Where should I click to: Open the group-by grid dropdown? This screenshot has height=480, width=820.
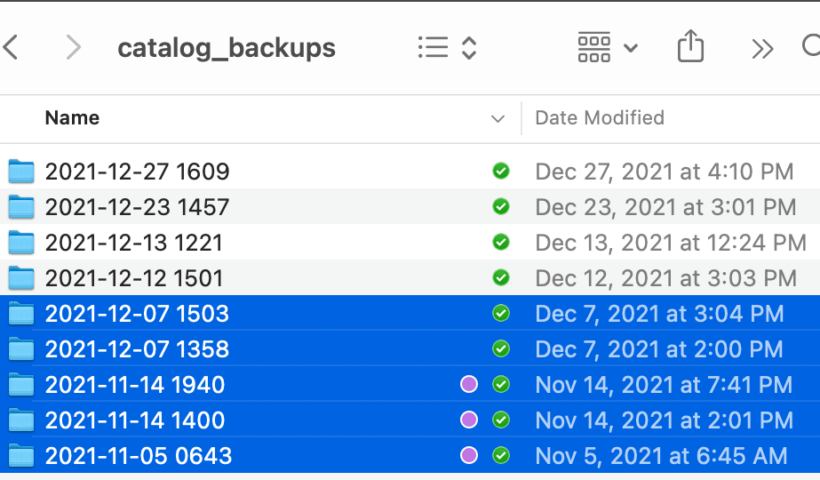click(607, 48)
